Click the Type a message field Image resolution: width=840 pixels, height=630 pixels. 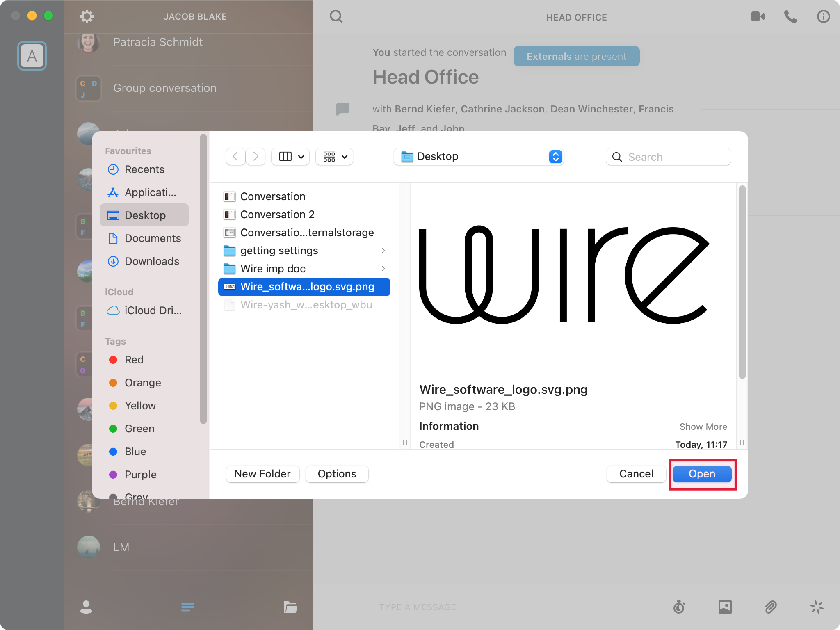[x=418, y=607]
